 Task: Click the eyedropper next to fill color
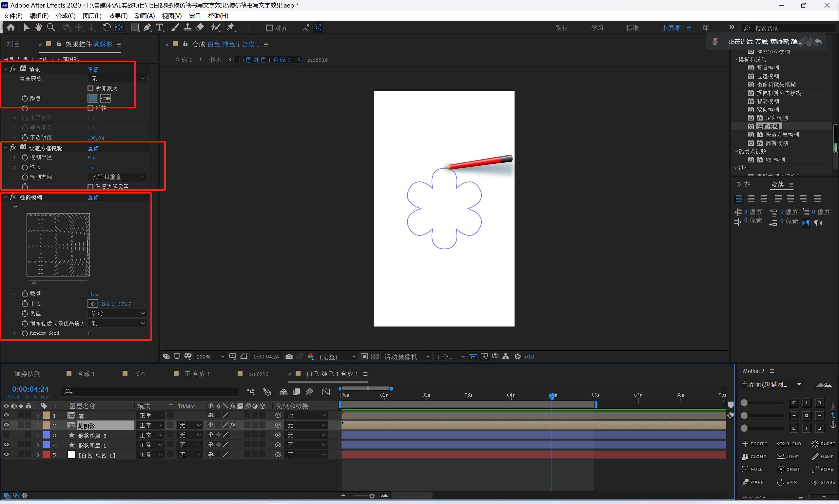[106, 99]
